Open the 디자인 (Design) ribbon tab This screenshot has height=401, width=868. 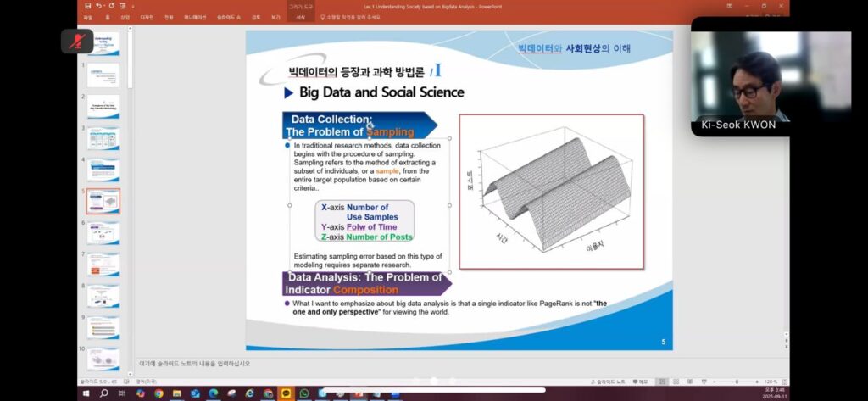pos(147,17)
